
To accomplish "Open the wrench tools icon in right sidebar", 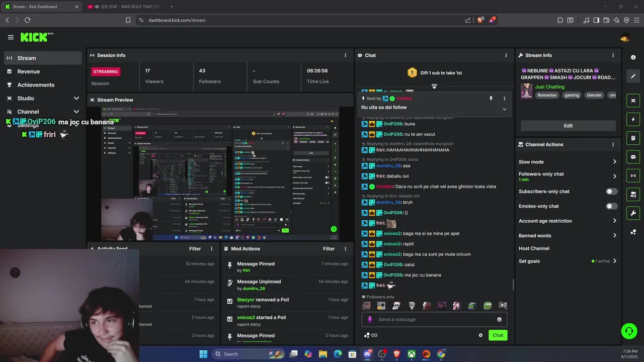I will pos(633,213).
